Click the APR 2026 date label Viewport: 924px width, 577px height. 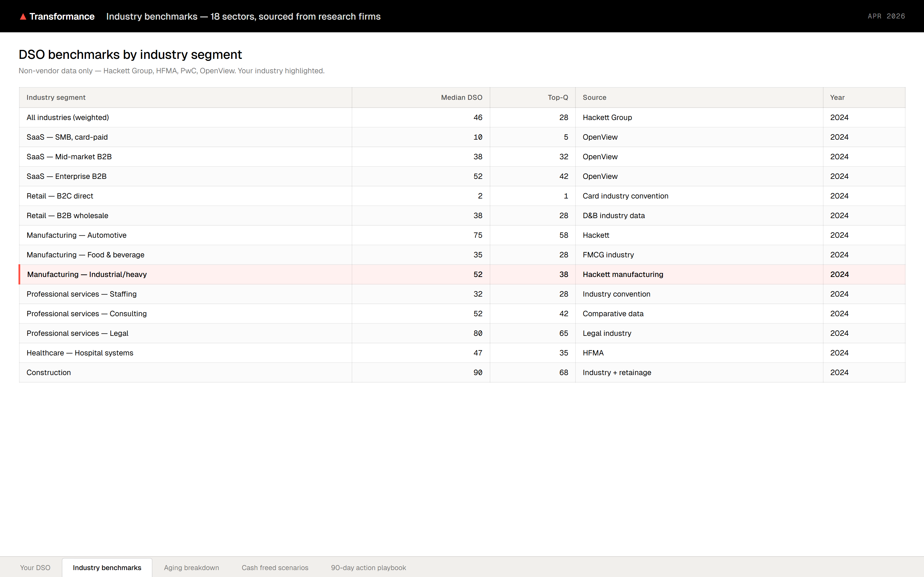(886, 16)
